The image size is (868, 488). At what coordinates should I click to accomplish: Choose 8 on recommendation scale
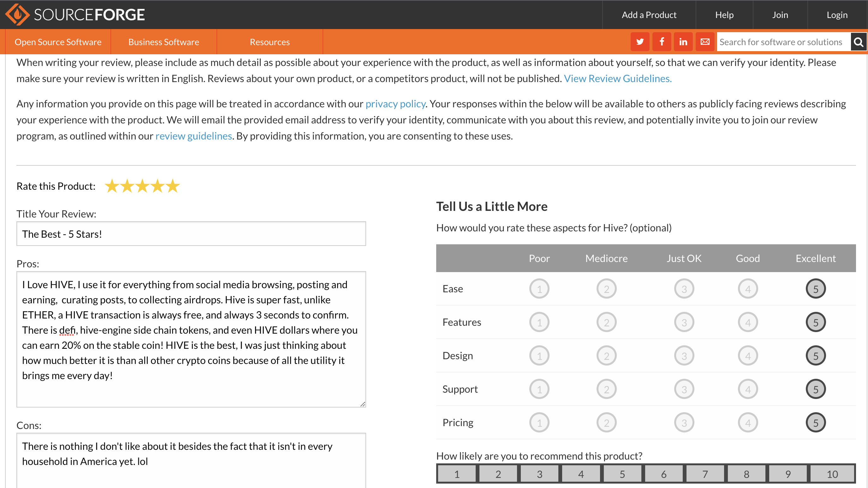pos(747,474)
